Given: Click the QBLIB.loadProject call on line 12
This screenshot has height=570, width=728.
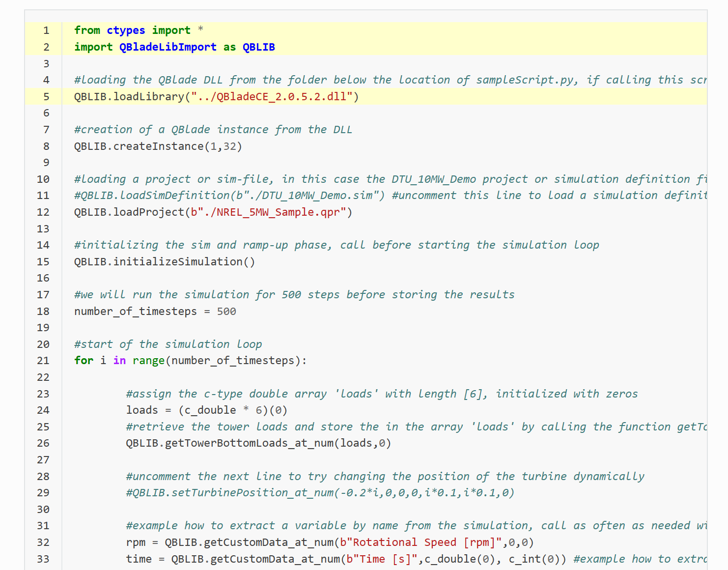Looking at the screenshot, I should pyautogui.click(x=213, y=212).
